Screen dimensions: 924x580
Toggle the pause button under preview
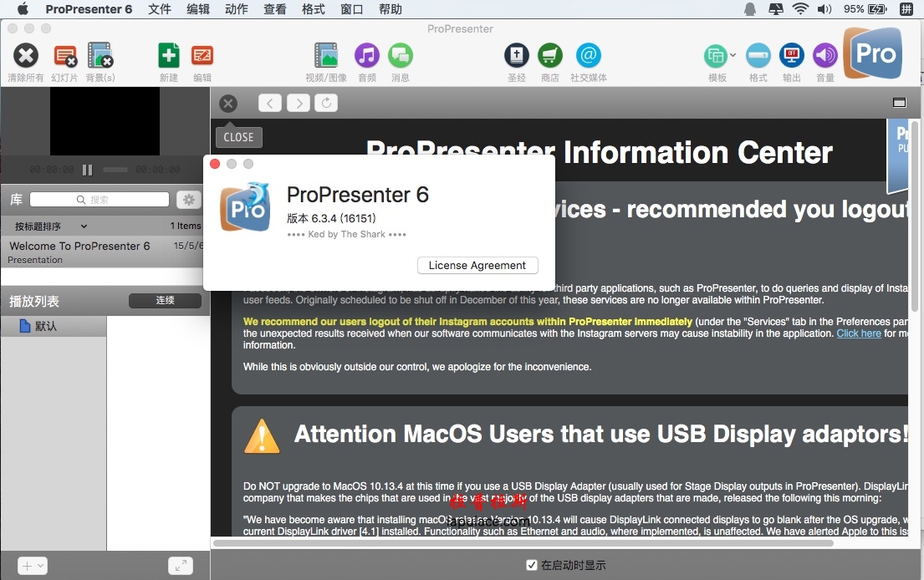point(87,170)
